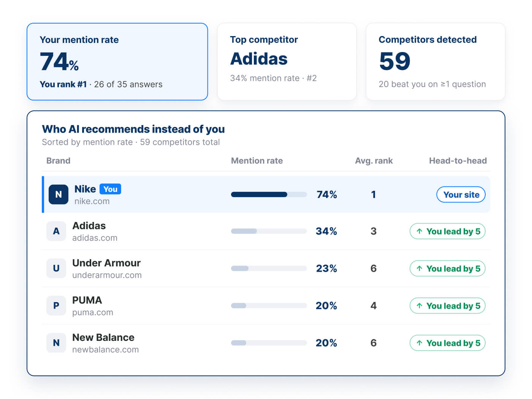Open the 'Your mention rate' card

click(x=117, y=62)
